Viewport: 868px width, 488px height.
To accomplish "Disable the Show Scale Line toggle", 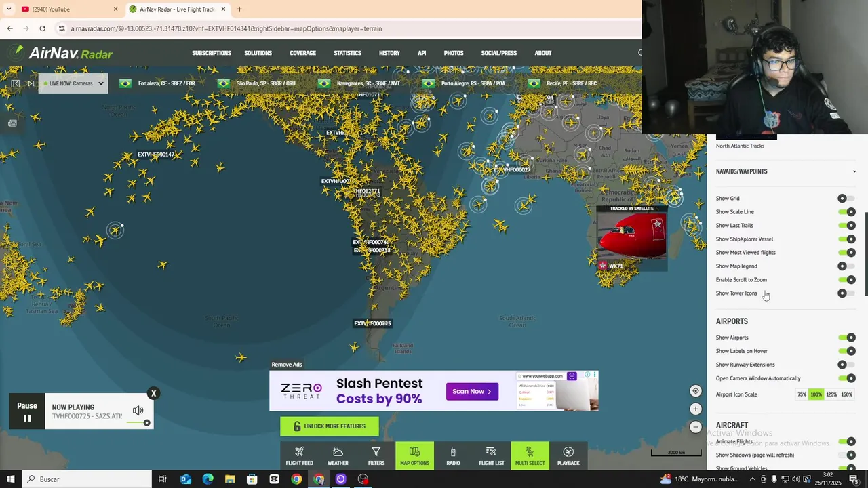I will [847, 212].
